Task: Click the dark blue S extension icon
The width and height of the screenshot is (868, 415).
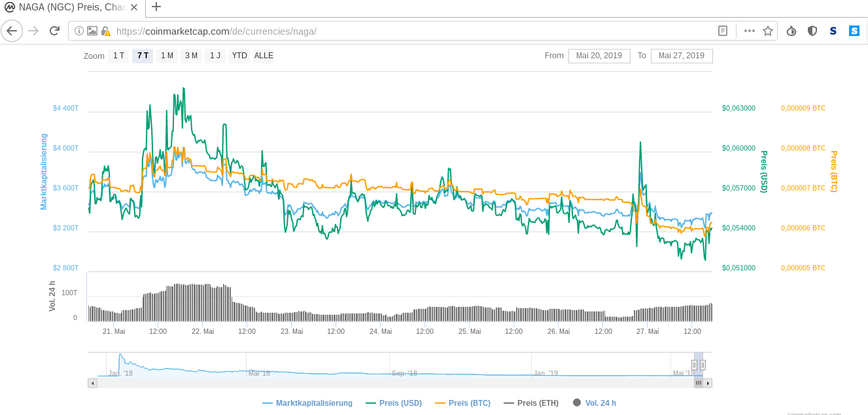Action: click(833, 31)
